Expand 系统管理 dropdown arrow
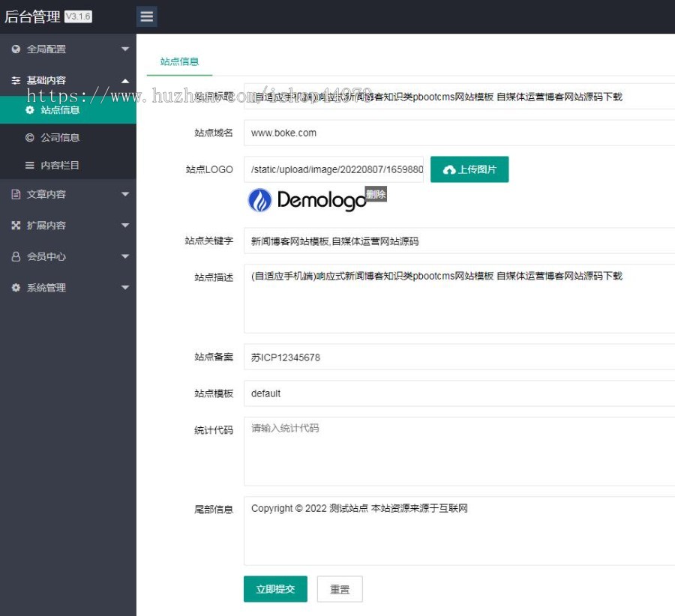The image size is (675, 616). pos(125,287)
